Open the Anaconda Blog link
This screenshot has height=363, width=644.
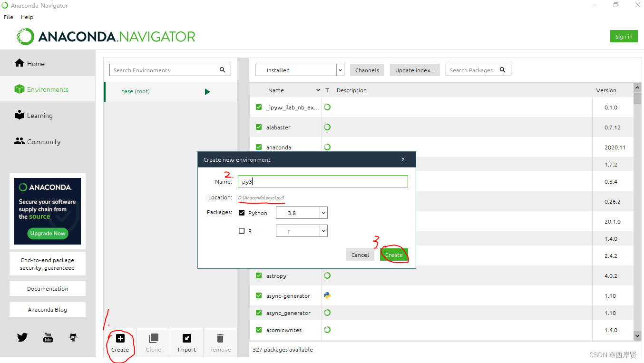tap(48, 309)
